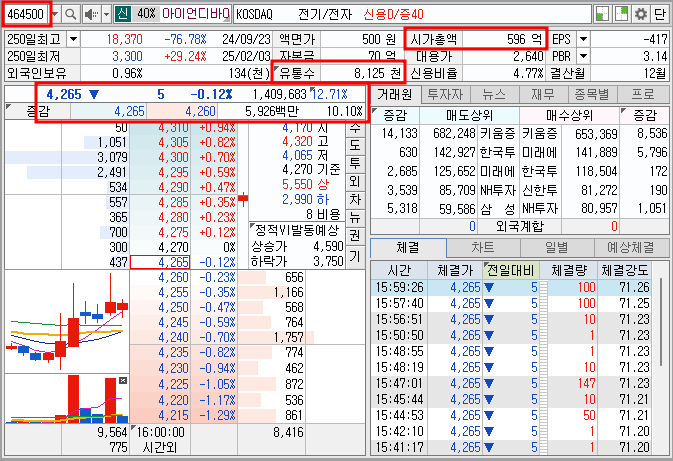The width and height of the screenshot is (673, 461).
Task: Click the first green layout icon in header
Action: tap(603, 14)
